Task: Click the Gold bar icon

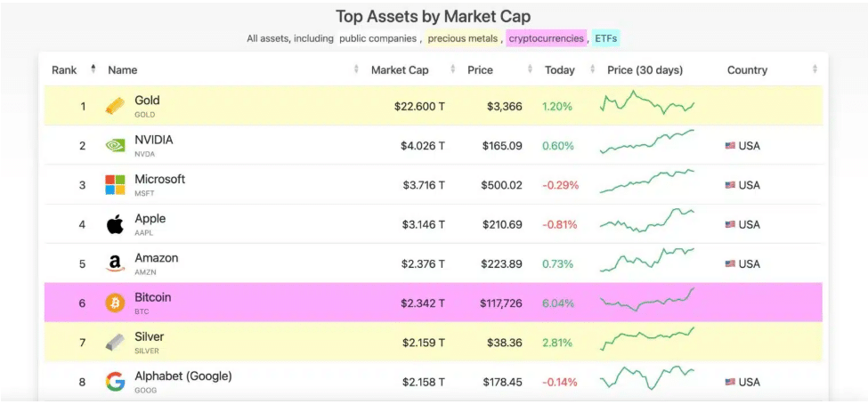Action: click(115, 106)
